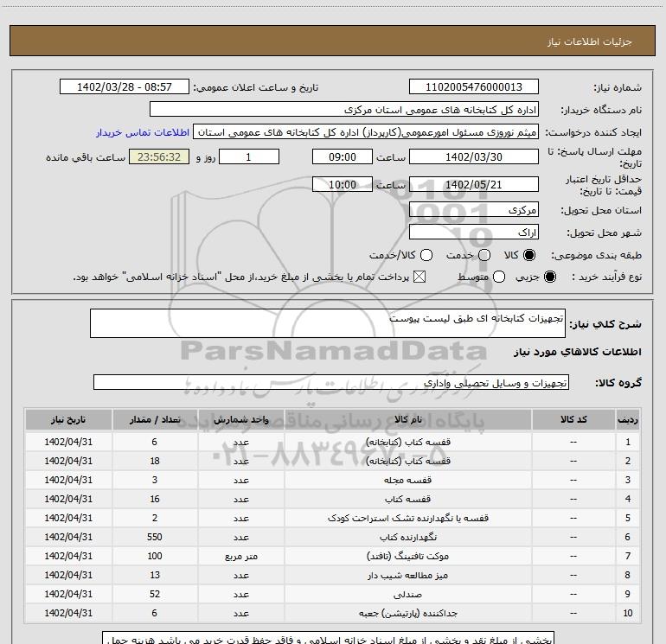Image resolution: width=666 pixels, height=644 pixels.
Task: Click the quantity 100 cell
Action: click(x=155, y=556)
